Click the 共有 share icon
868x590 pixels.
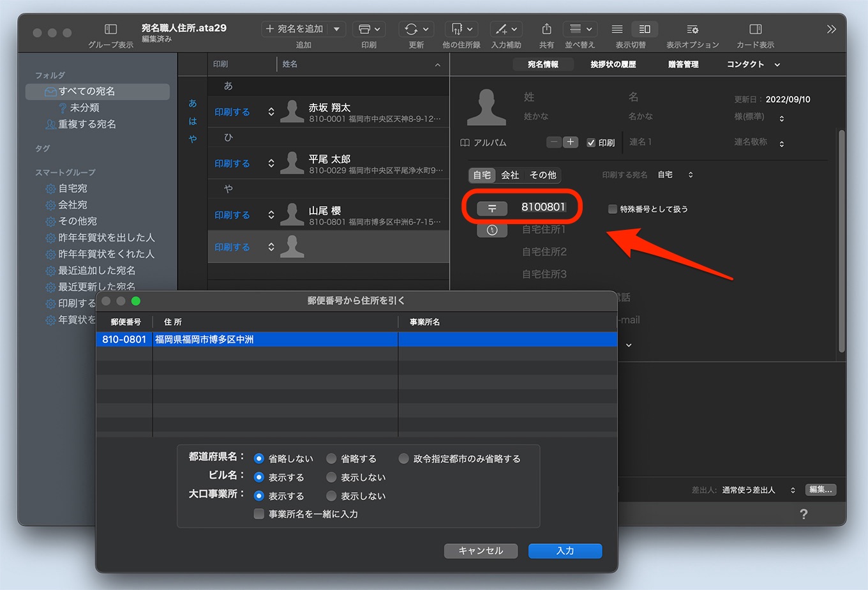point(546,29)
